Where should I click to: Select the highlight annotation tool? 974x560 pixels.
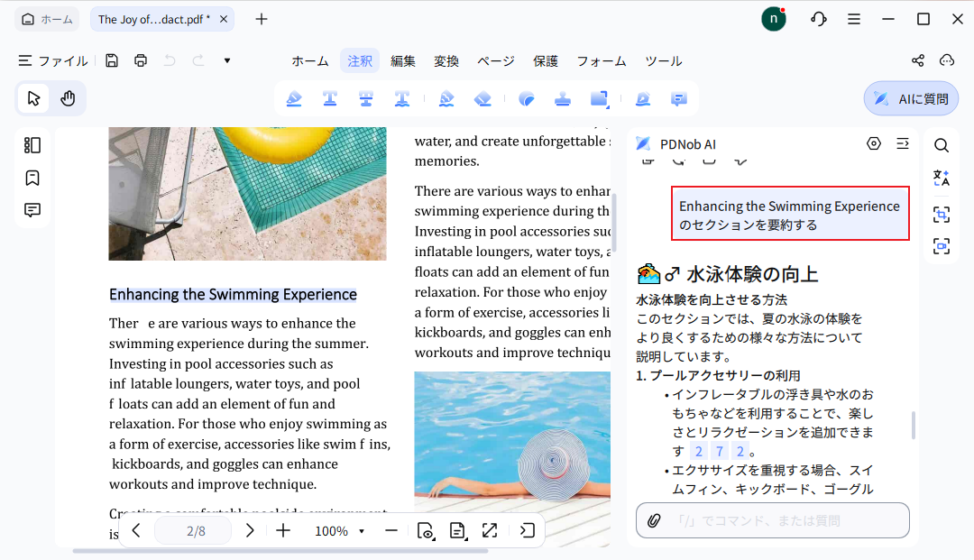pos(294,98)
